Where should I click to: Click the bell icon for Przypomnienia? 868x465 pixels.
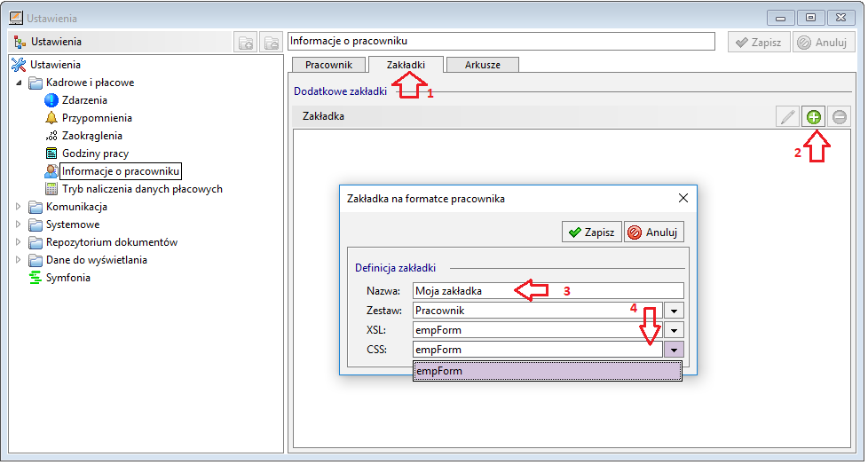click(x=51, y=118)
